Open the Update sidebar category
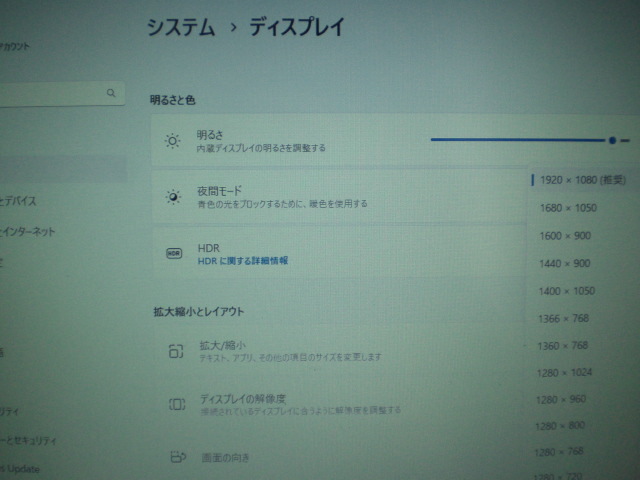 coord(20,469)
